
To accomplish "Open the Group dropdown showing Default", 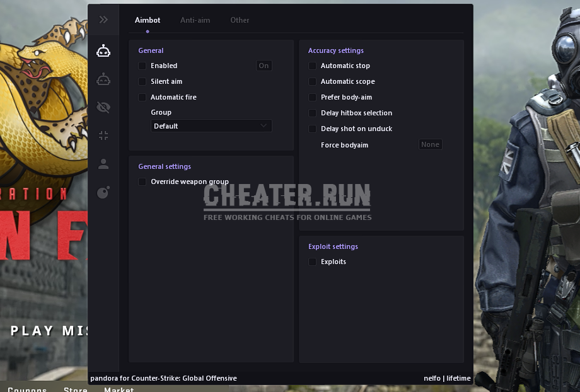I will (x=211, y=125).
